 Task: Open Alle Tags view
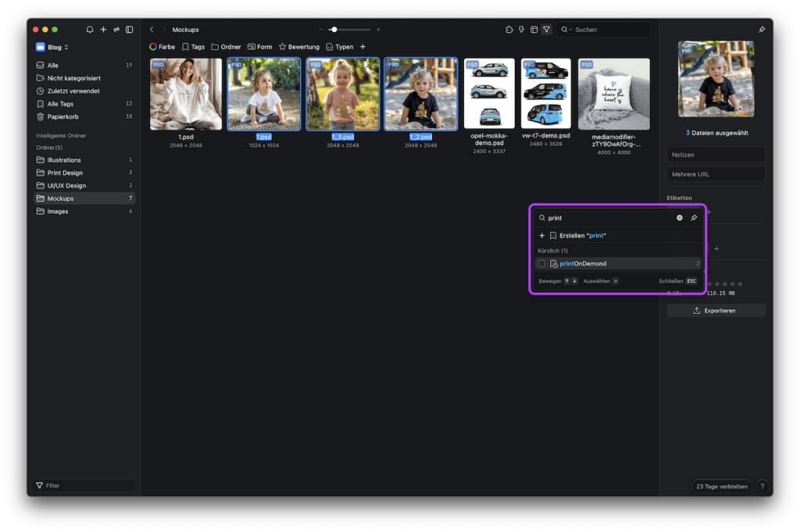click(84, 104)
